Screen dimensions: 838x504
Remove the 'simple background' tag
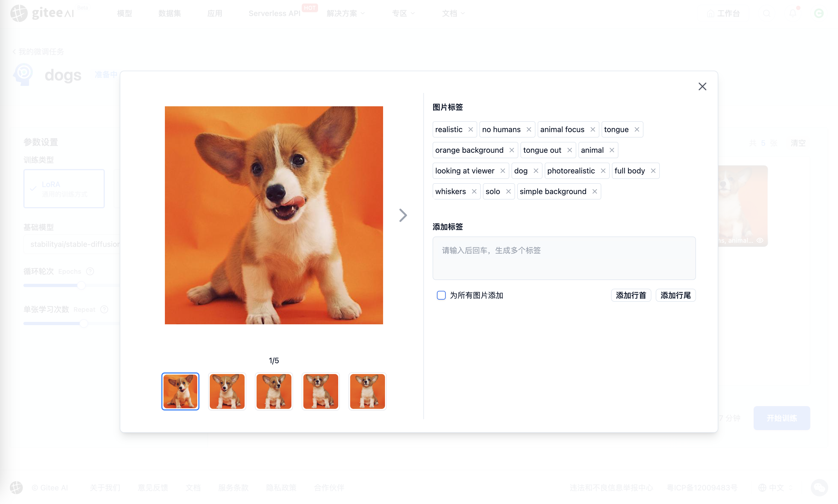click(x=594, y=192)
